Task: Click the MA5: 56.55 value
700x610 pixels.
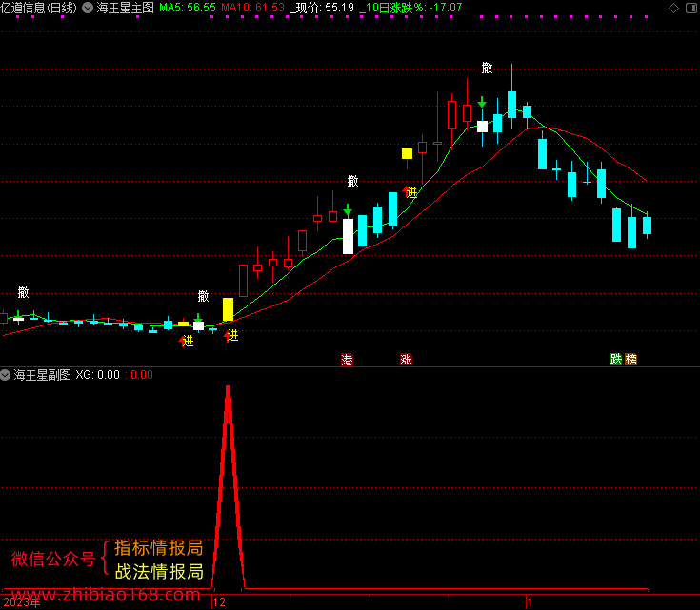Action: pyautogui.click(x=188, y=8)
